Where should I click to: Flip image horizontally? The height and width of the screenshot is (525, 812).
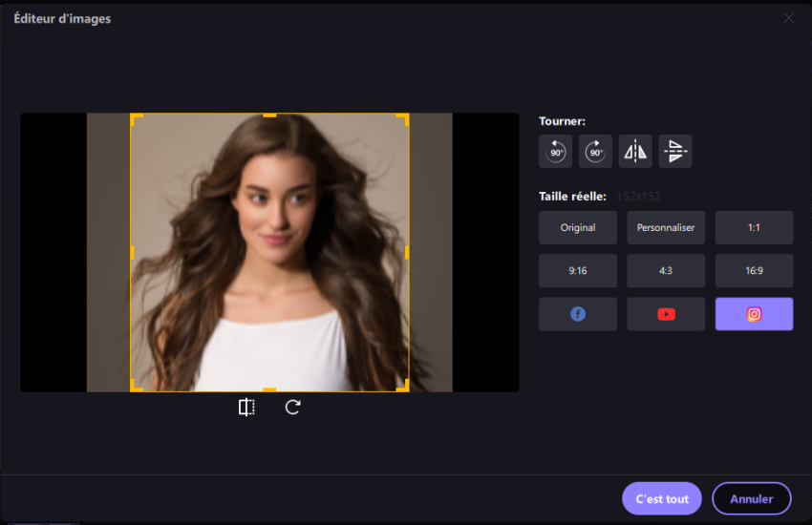(x=635, y=151)
